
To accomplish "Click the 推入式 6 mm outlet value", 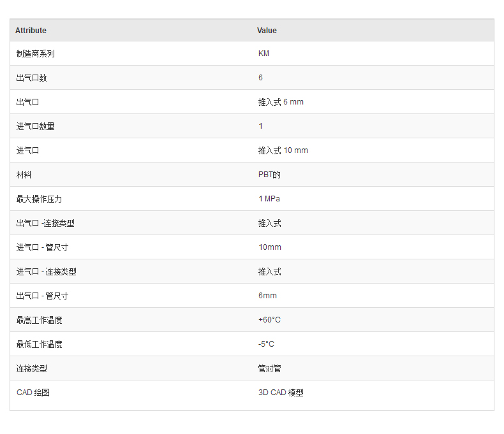I will pos(281,102).
